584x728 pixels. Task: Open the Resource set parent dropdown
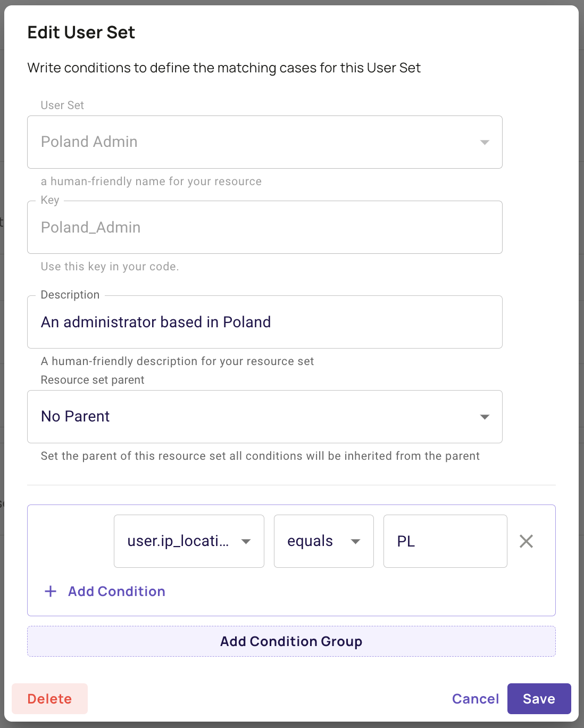pyautogui.click(x=264, y=417)
